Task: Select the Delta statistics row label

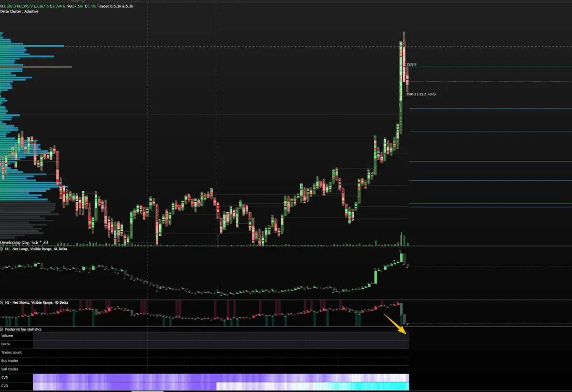Action: (6, 344)
